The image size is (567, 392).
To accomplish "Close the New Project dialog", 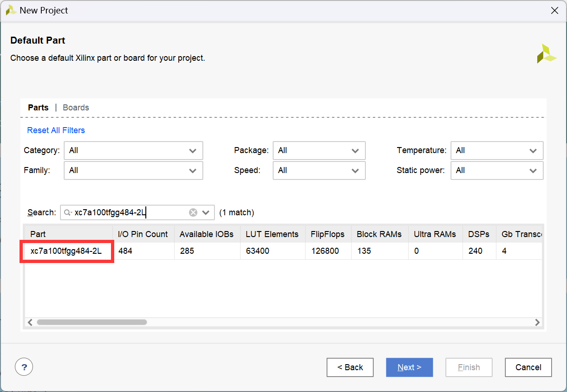I will (x=554, y=10).
